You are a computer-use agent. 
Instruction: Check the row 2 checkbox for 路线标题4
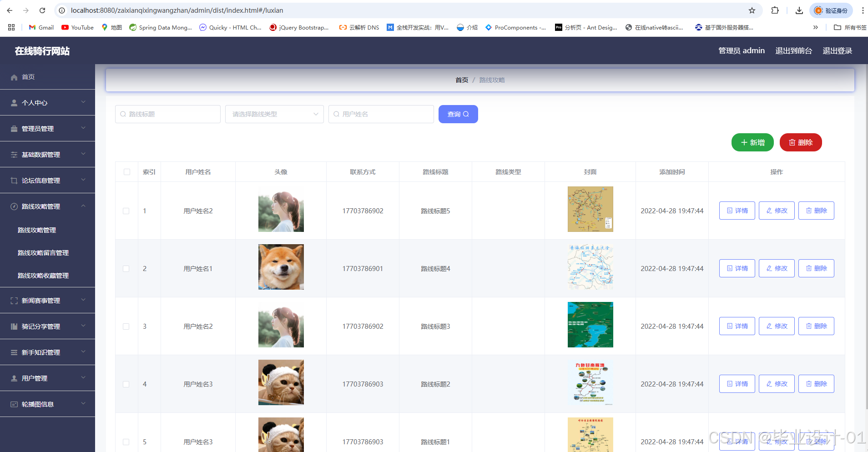coord(126,269)
